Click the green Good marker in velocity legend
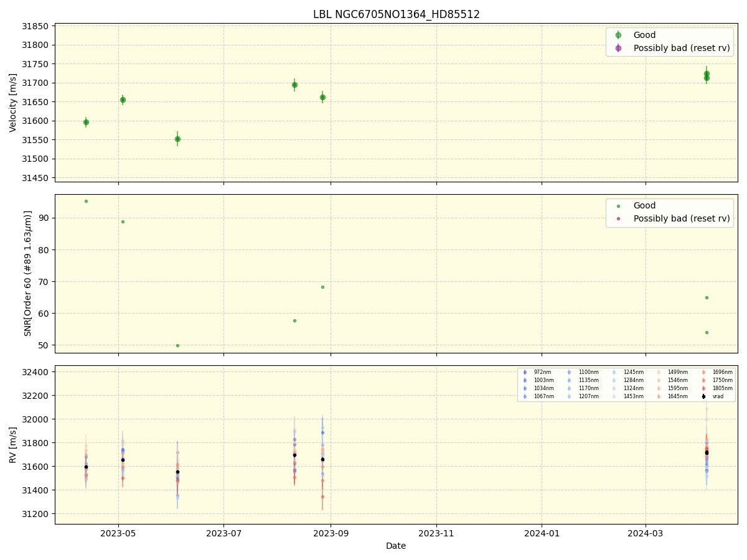The height and width of the screenshot is (560, 747). [x=618, y=35]
